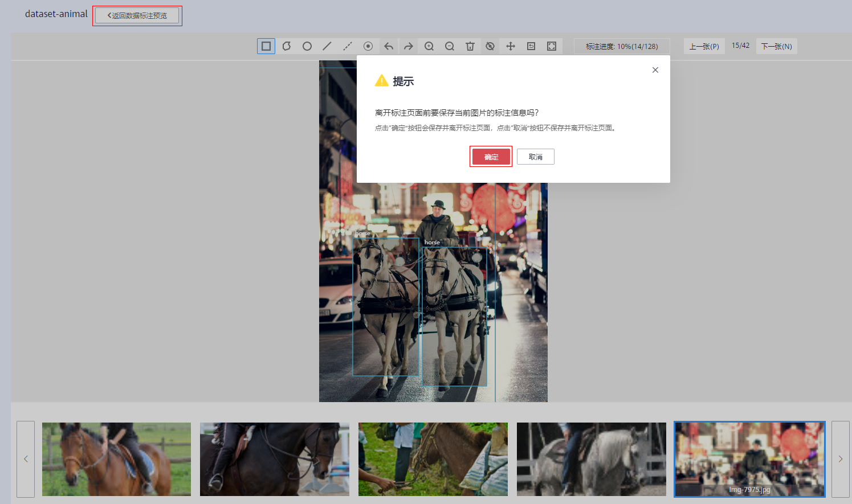Click 返回数据标注预览 back button
The image size is (852, 504).
point(137,16)
